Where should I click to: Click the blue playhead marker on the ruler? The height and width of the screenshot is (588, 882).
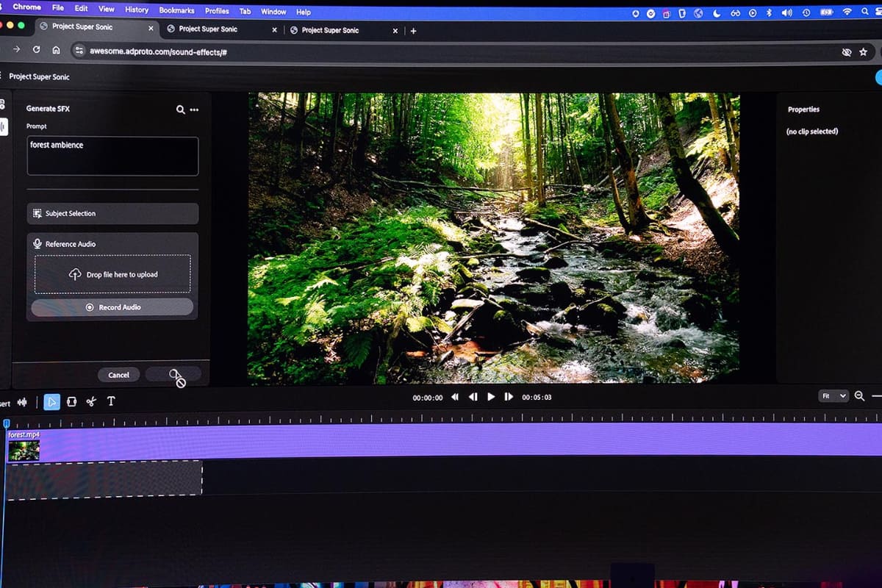[x=7, y=423]
